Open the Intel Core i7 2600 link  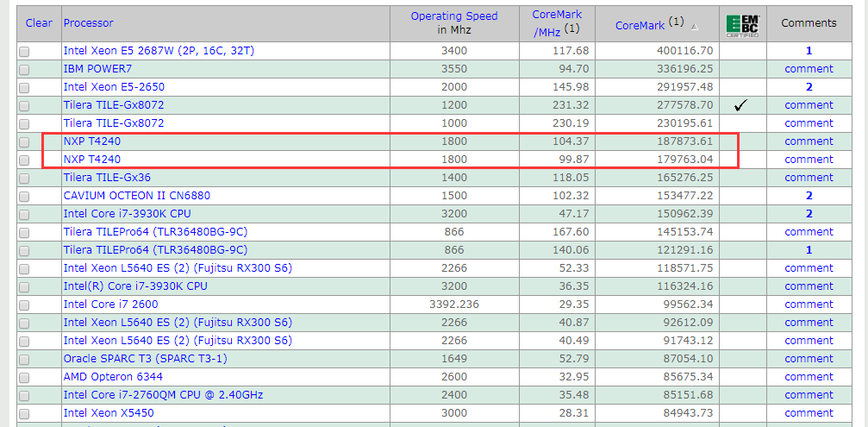coord(110,304)
